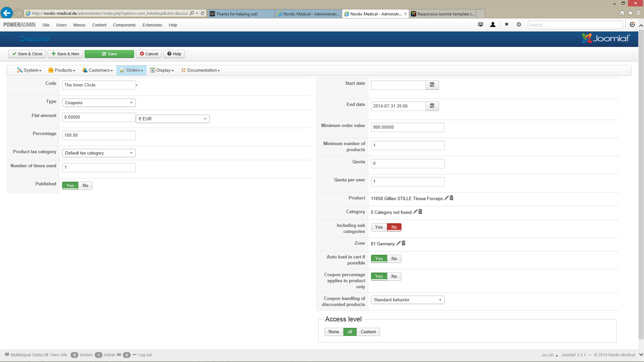The width and height of the screenshot is (644, 362).
Task: Open the Components menu
Action: coord(124,25)
